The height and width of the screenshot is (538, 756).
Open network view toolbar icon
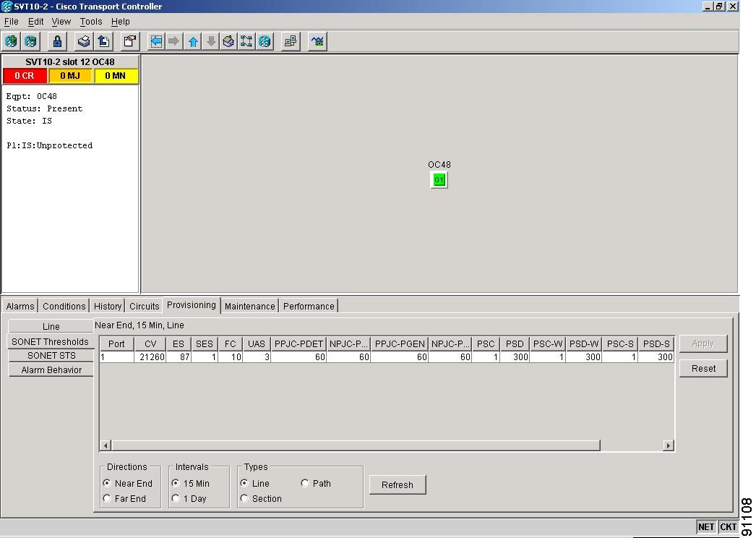point(246,41)
